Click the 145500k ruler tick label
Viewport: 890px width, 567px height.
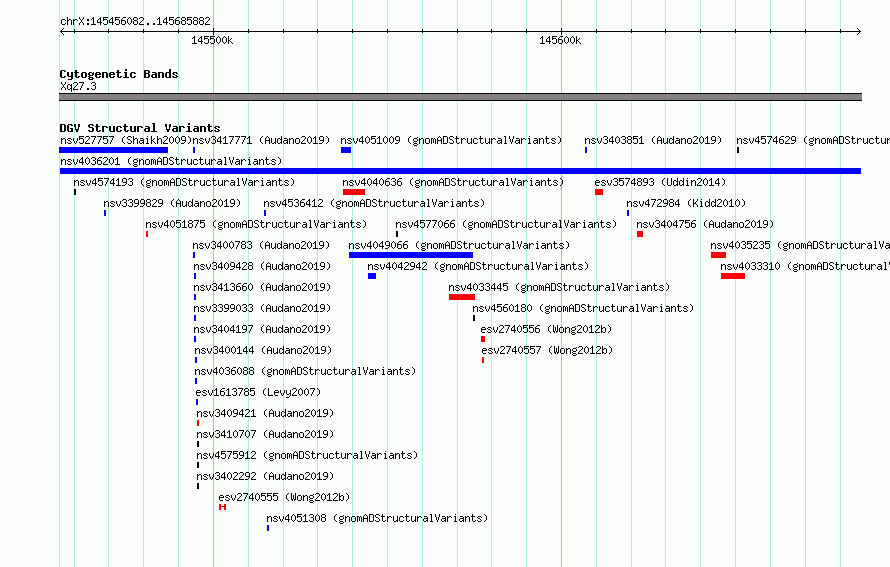[x=212, y=40]
